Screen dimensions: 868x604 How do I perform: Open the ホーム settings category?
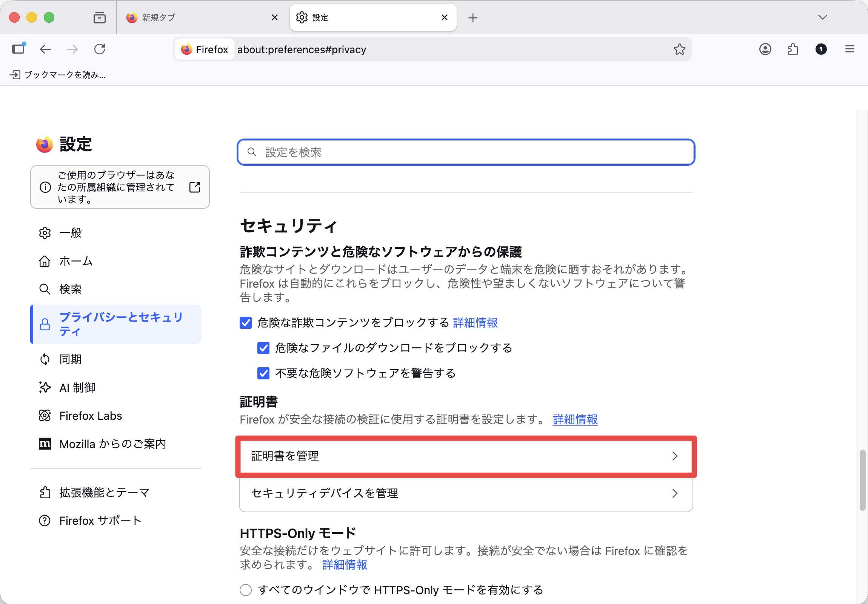(x=116, y=261)
